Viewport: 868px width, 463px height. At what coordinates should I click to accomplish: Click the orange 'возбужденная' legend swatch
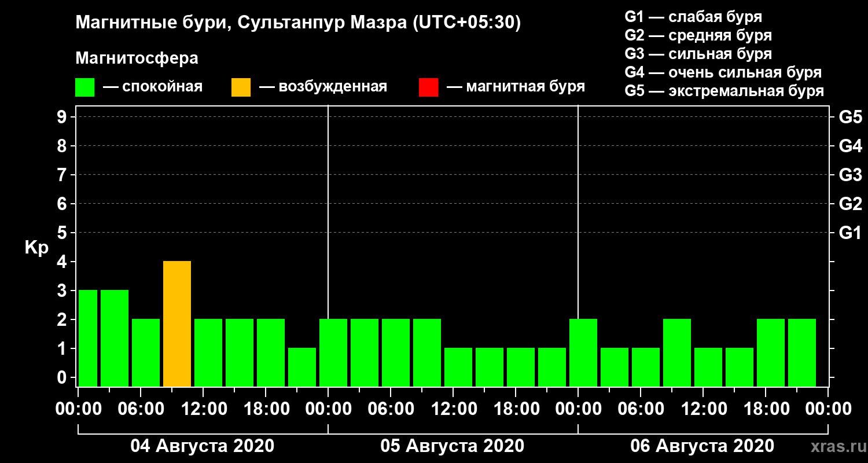(241, 87)
